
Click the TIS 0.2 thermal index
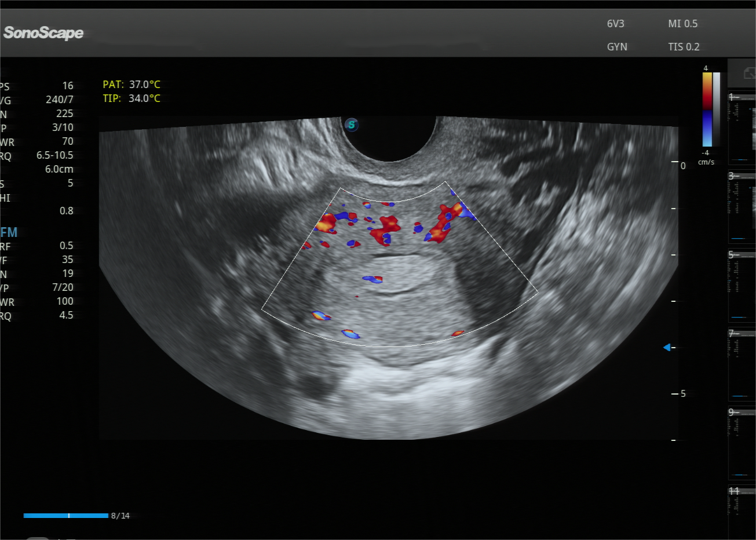click(x=684, y=47)
